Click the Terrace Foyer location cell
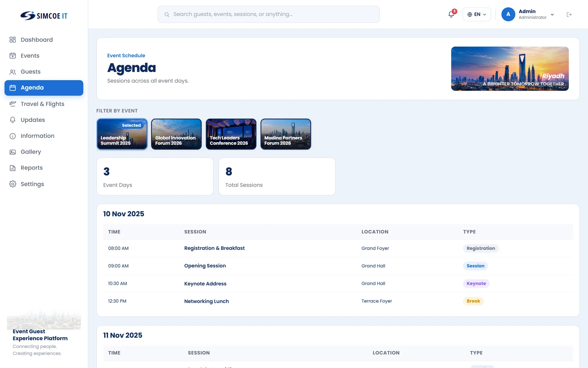This screenshot has height=368, width=588. coord(377,301)
